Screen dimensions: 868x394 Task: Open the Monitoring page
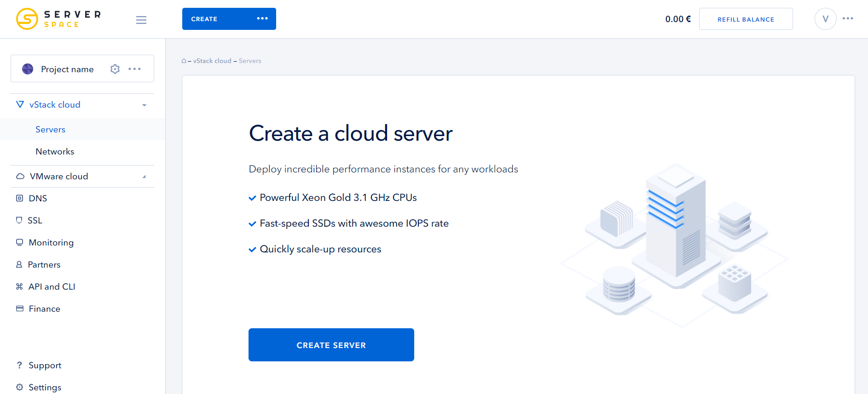click(x=51, y=243)
